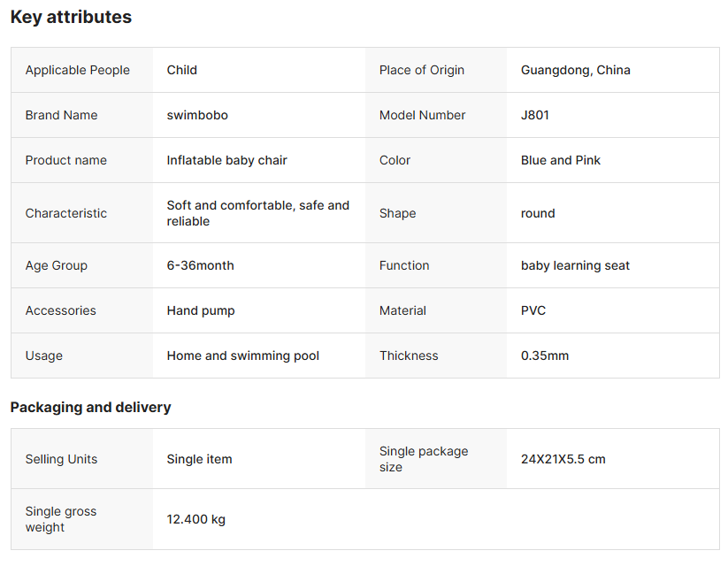Select the 24X21X5.5 cm package size
The height and width of the screenshot is (566, 728).
click(x=563, y=459)
